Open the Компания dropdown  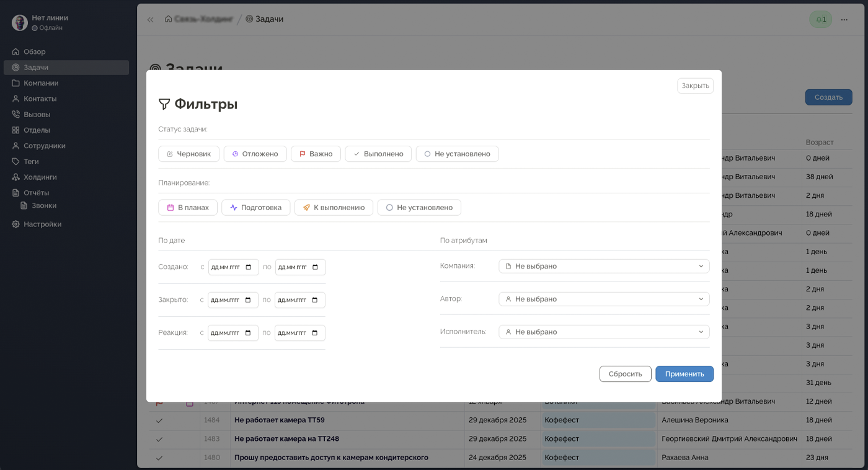(603, 266)
